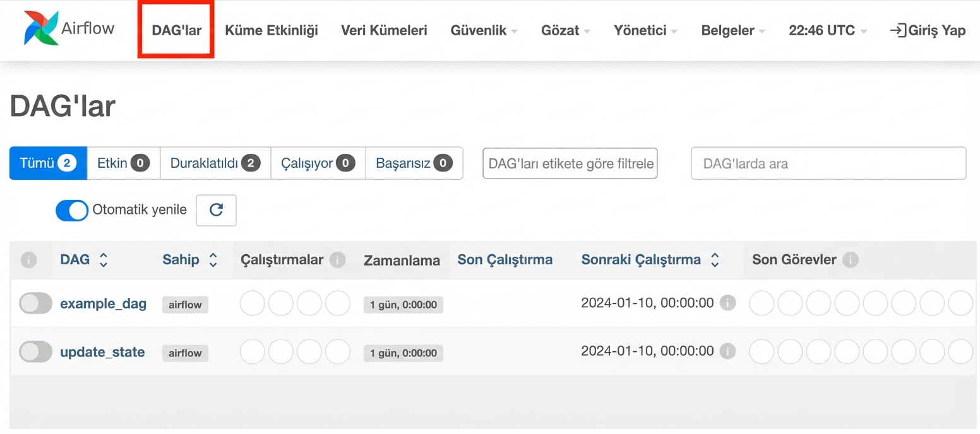Click the info icon in the Çalıştırmalar column header
980x434 pixels.
point(338,259)
